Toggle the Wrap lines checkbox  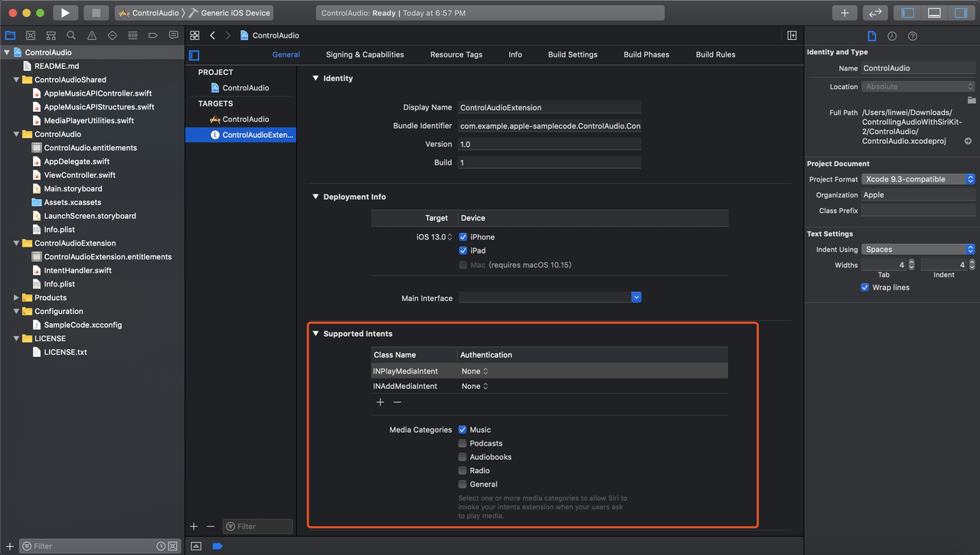(x=865, y=288)
